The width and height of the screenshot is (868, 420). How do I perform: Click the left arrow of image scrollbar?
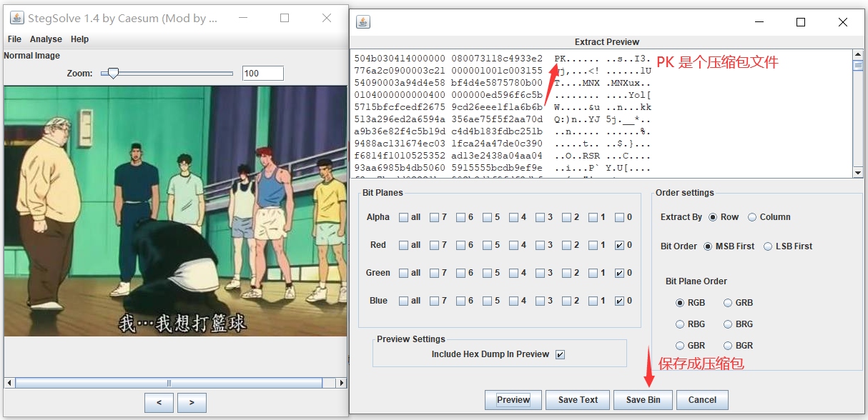point(9,383)
